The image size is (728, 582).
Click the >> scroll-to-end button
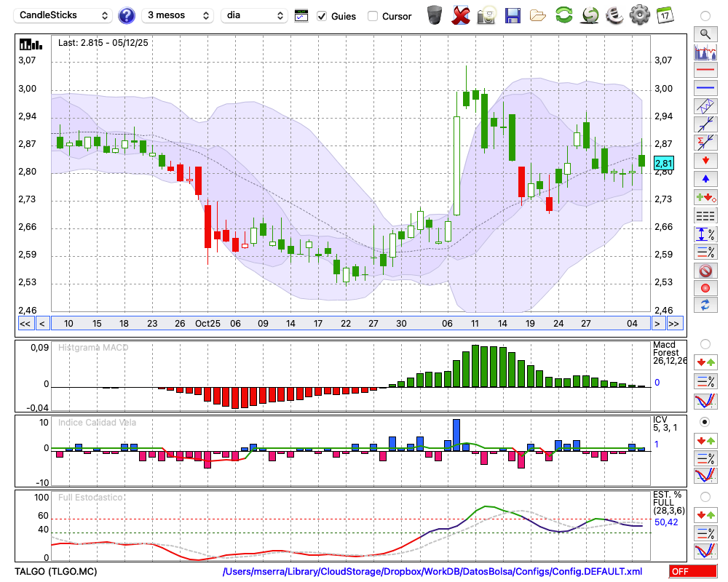pyautogui.click(x=674, y=324)
